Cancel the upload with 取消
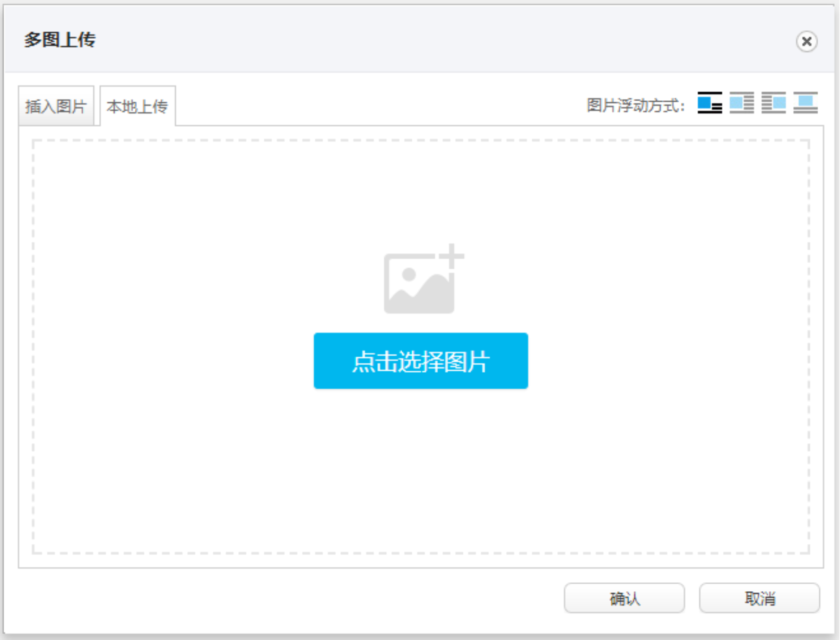This screenshot has height=640, width=840. 759,599
